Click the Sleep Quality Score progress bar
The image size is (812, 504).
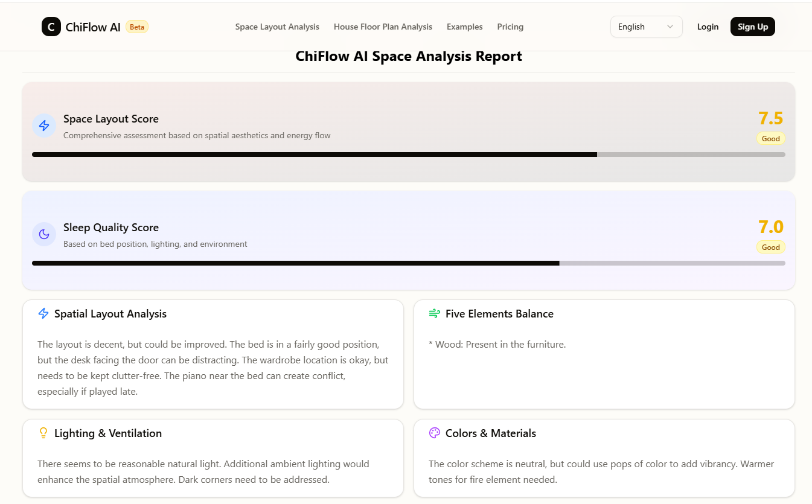(x=409, y=263)
